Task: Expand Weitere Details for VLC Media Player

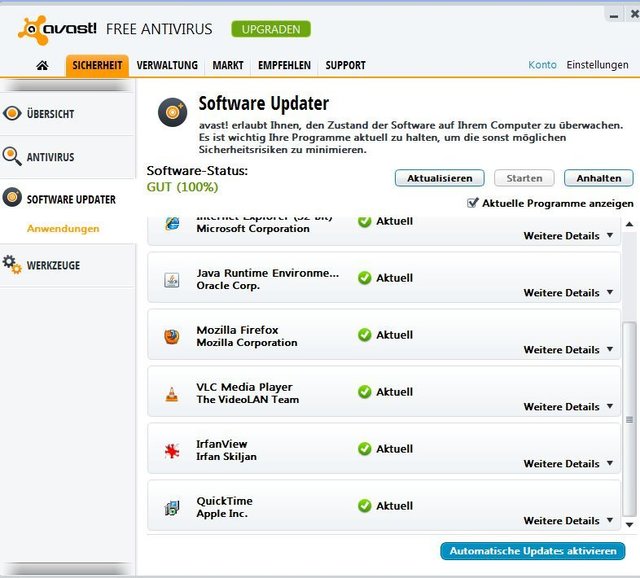Action: tap(568, 407)
